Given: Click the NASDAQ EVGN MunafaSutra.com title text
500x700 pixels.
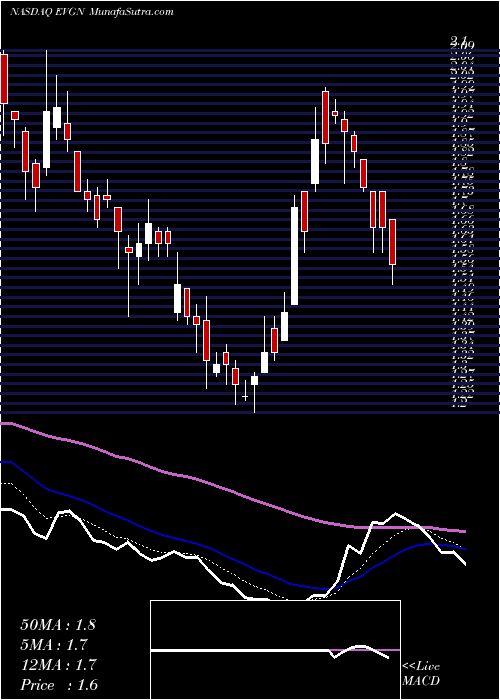Looking at the screenshot, I should point(92,12).
